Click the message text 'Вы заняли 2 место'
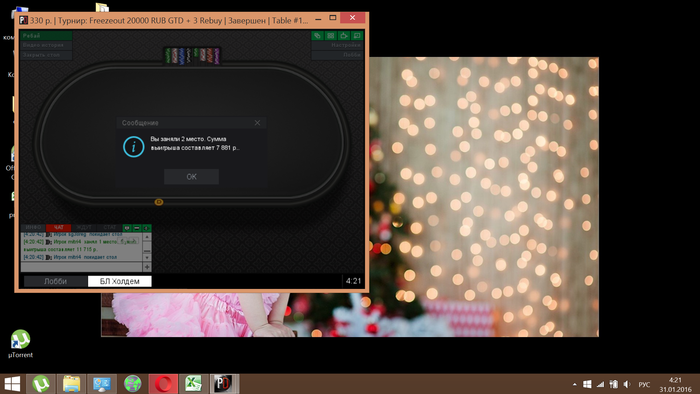Image resolution: width=700 pixels, height=394 pixels. pos(177,139)
